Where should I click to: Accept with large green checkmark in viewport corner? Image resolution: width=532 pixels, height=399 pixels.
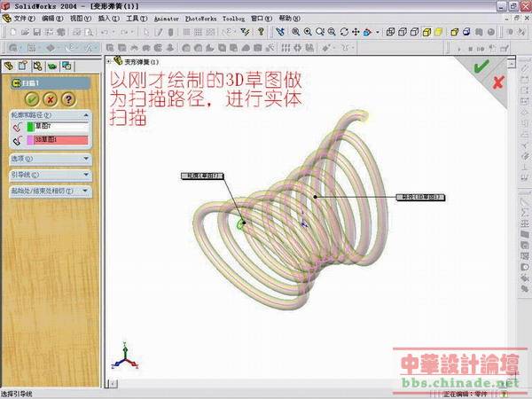point(481,66)
